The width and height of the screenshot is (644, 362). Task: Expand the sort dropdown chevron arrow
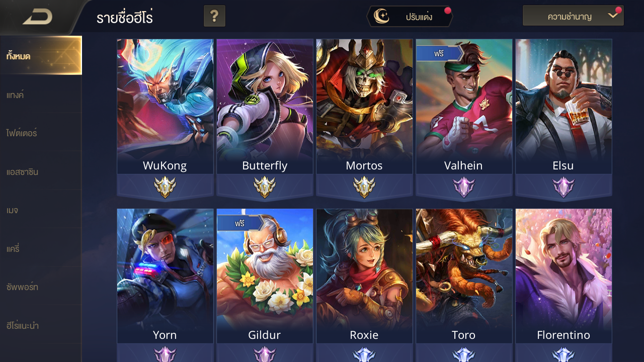pos(612,15)
